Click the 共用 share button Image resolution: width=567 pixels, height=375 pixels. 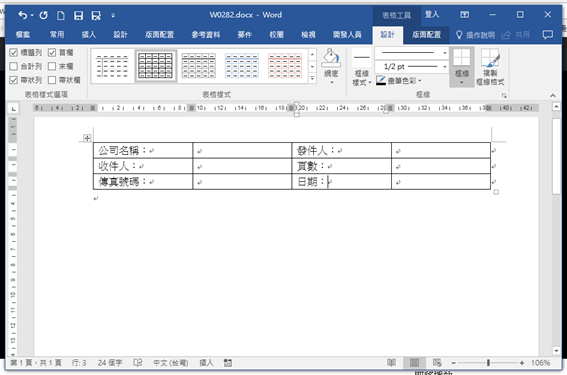click(x=516, y=35)
